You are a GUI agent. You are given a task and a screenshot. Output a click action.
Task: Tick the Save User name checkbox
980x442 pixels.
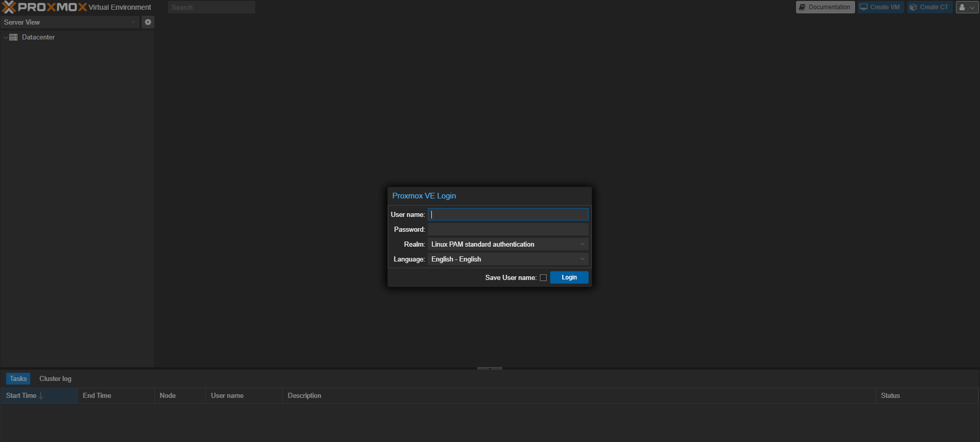point(543,278)
